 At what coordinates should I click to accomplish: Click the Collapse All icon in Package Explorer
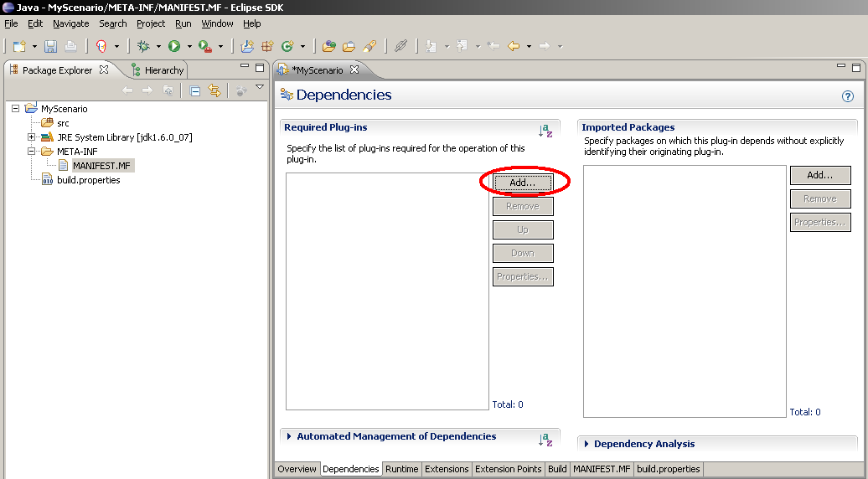pyautogui.click(x=195, y=90)
